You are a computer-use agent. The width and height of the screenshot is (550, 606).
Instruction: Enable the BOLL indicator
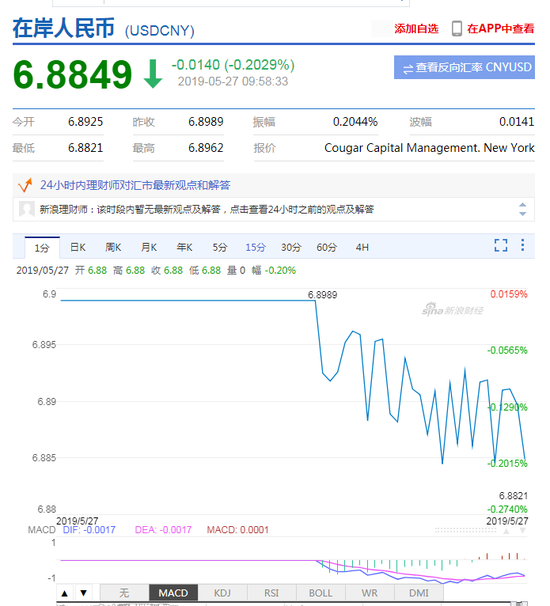coord(320,592)
